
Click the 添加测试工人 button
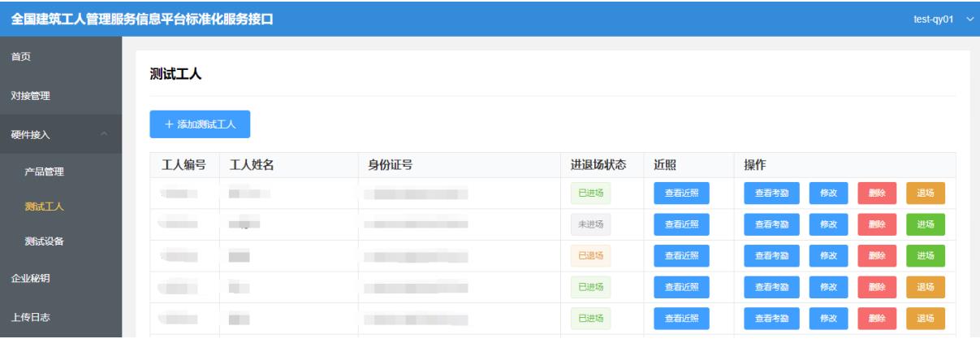tap(200, 124)
